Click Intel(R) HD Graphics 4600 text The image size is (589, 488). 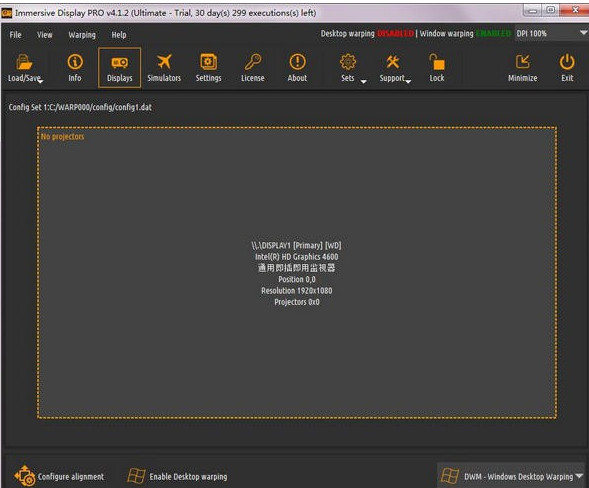pos(296,257)
